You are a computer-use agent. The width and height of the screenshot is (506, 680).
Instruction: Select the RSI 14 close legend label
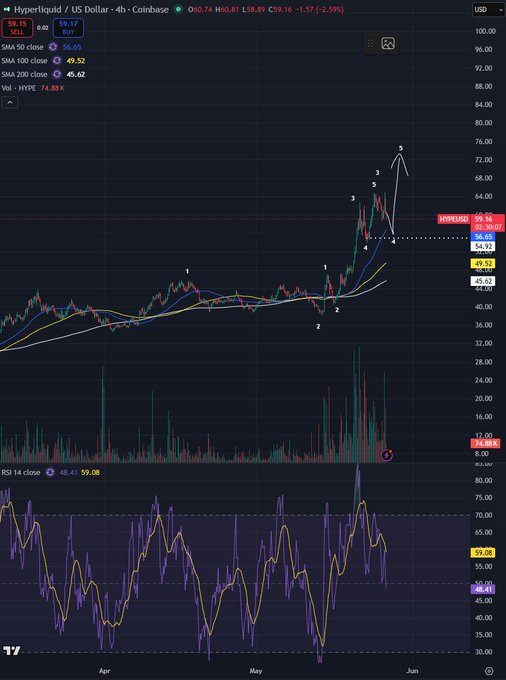21,472
